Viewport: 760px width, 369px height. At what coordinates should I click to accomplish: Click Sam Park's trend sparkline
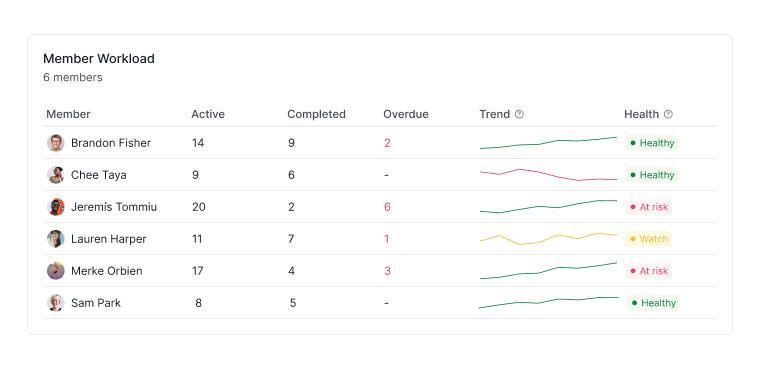click(548, 302)
